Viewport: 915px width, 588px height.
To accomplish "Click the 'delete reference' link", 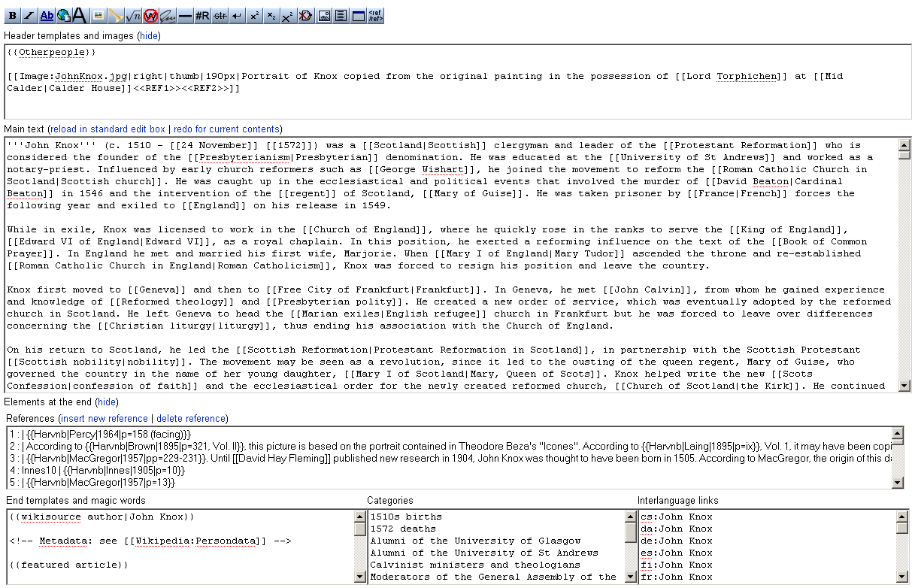I will 191,418.
